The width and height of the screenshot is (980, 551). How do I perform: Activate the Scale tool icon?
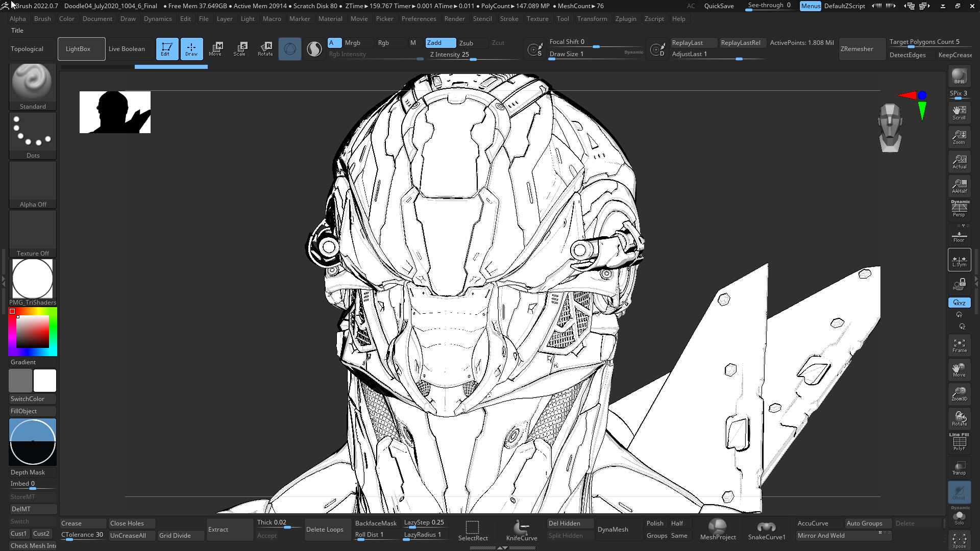point(240,49)
